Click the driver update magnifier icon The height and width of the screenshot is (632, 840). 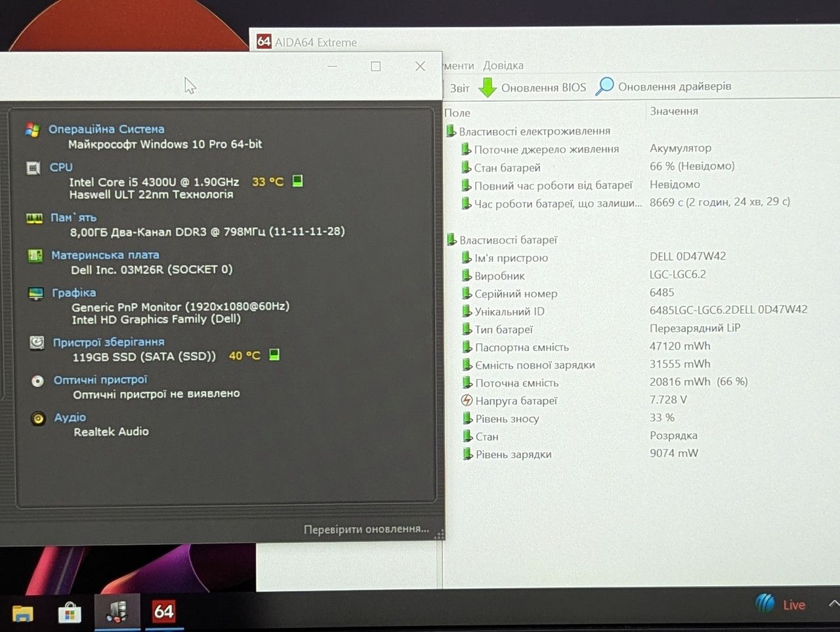tap(604, 87)
